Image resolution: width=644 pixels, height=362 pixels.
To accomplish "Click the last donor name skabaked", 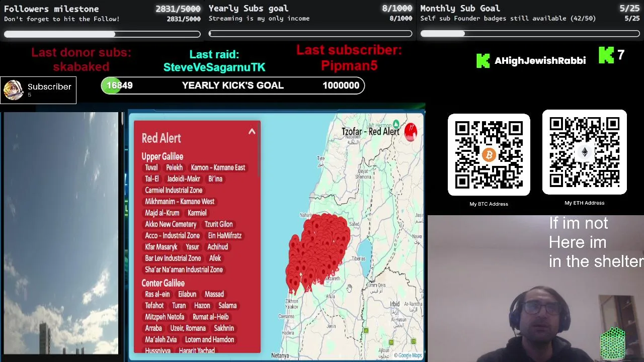I will 81,66.
